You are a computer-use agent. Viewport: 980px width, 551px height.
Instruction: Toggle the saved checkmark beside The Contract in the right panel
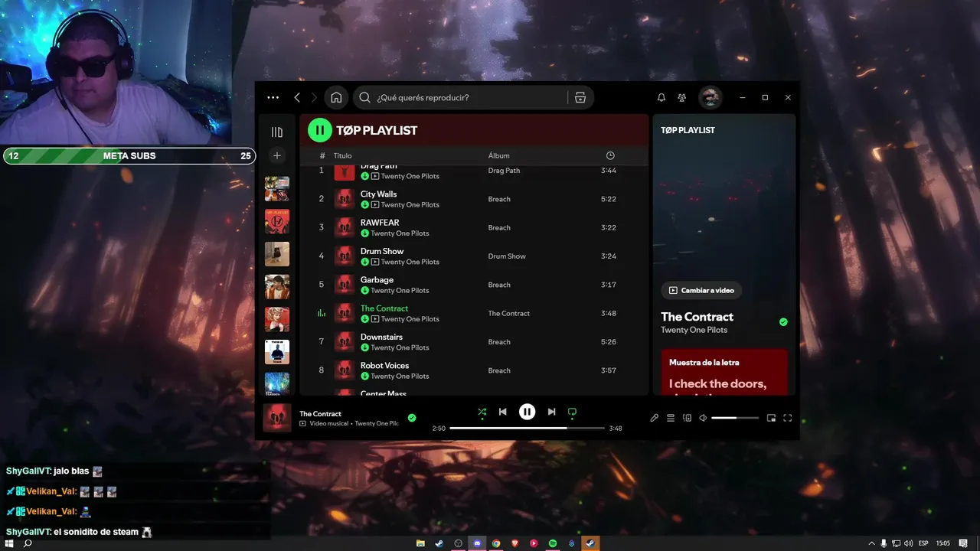click(783, 322)
